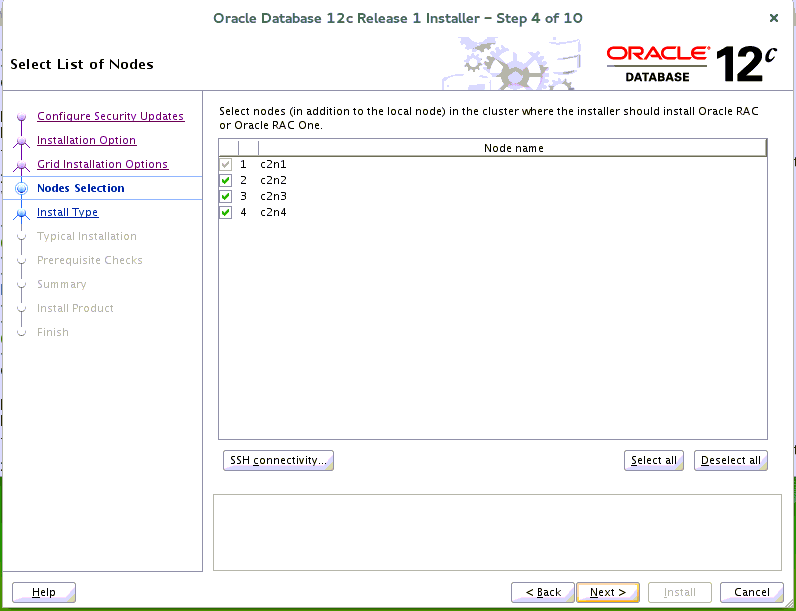Click Next to proceed
The width and height of the screenshot is (796, 611).
pyautogui.click(x=608, y=592)
